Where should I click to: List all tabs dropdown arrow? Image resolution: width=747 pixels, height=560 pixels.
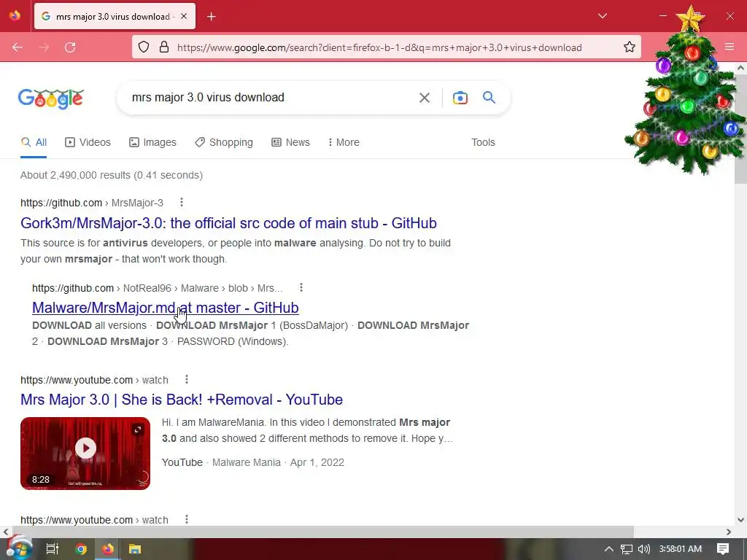coord(602,16)
